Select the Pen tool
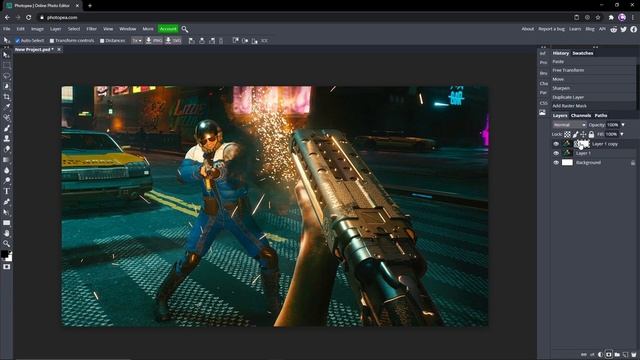 pos(6,202)
